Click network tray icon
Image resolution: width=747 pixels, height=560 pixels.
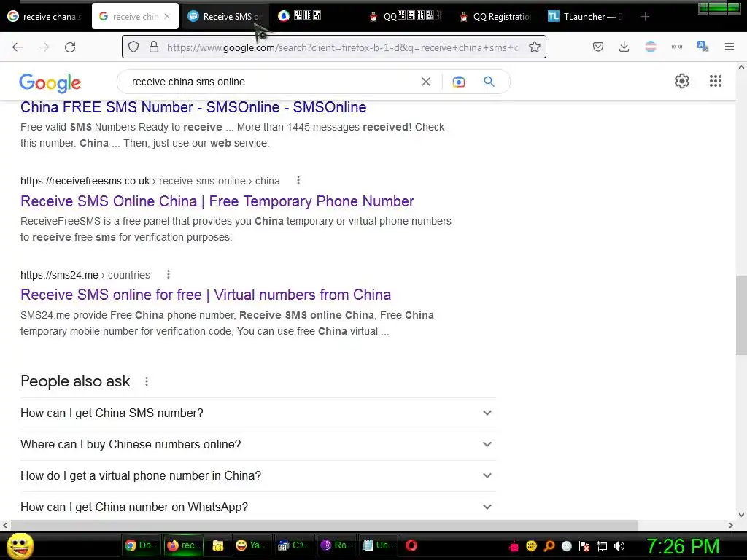tap(602, 546)
